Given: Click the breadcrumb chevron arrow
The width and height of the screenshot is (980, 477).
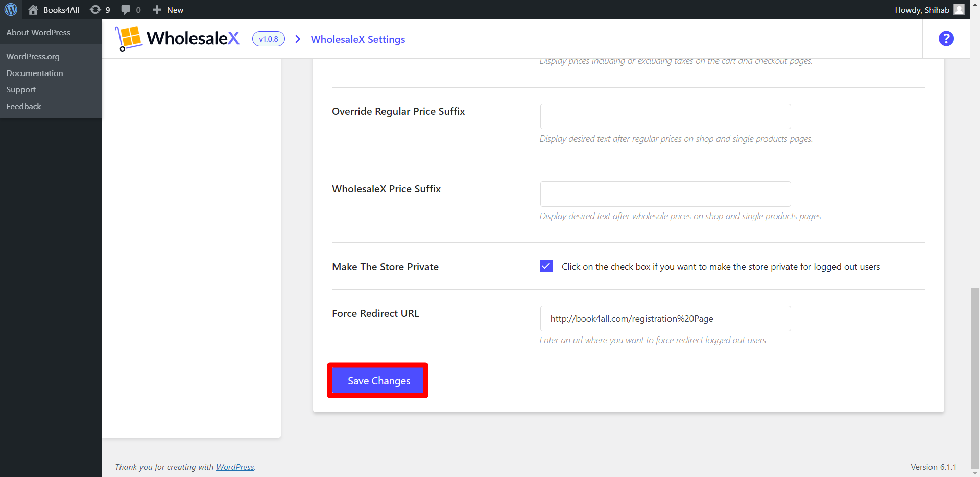Looking at the screenshot, I should pyautogui.click(x=298, y=39).
